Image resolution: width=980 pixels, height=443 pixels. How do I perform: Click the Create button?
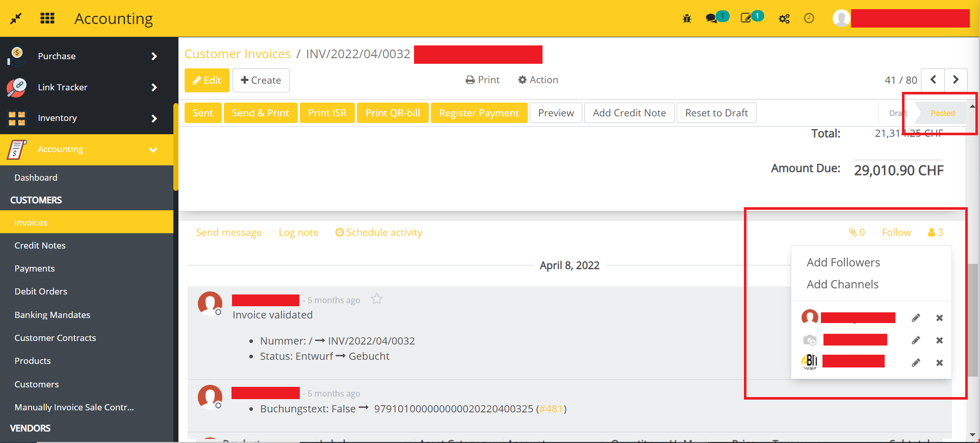pos(261,80)
